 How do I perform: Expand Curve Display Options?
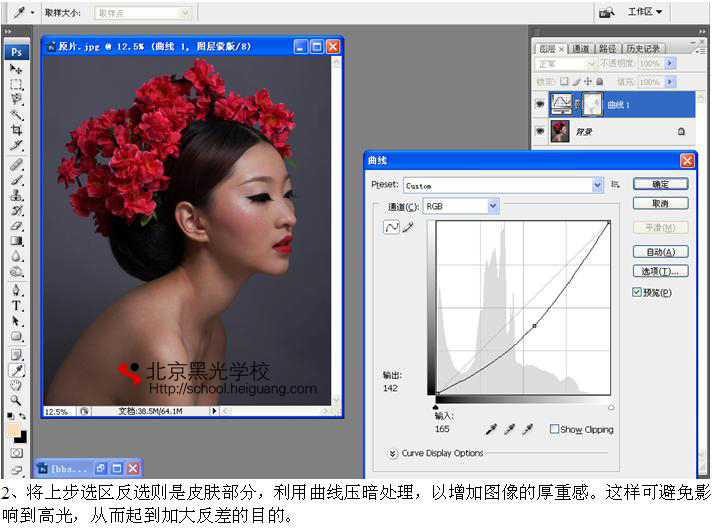tap(392, 453)
